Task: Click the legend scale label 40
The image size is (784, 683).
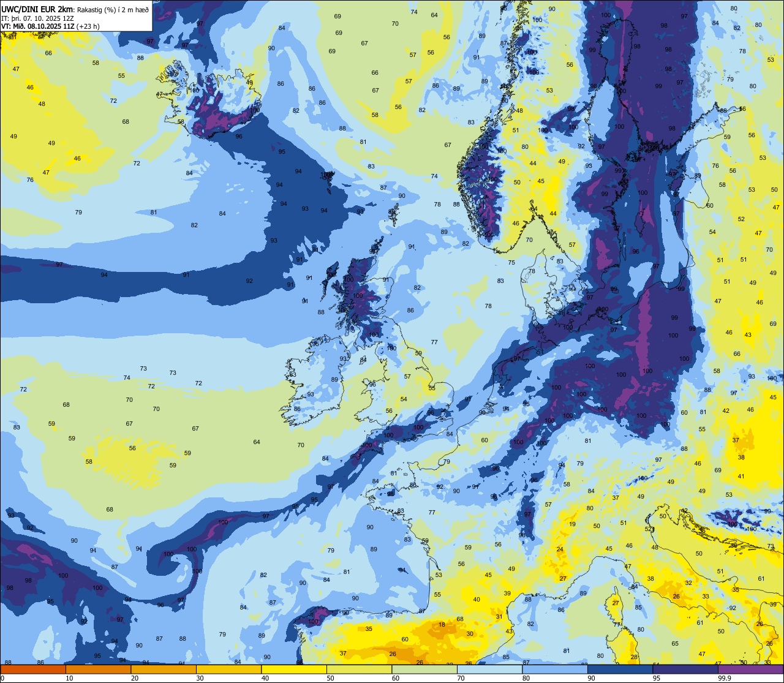Action: 265,678
